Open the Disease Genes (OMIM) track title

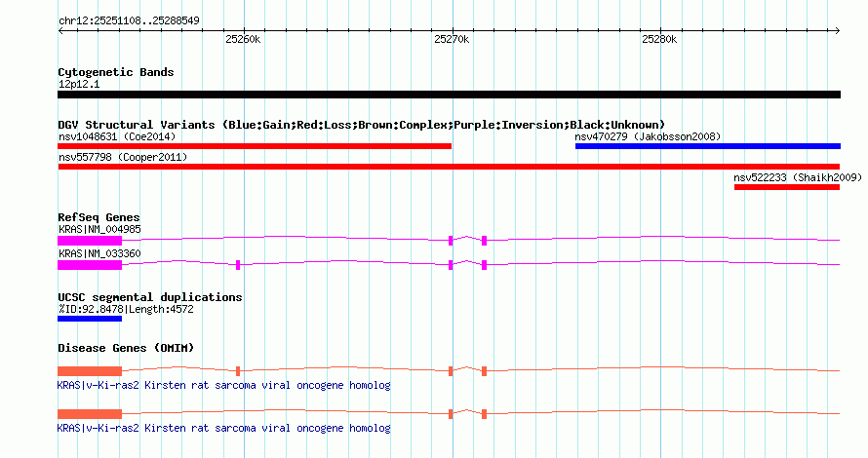(126, 348)
